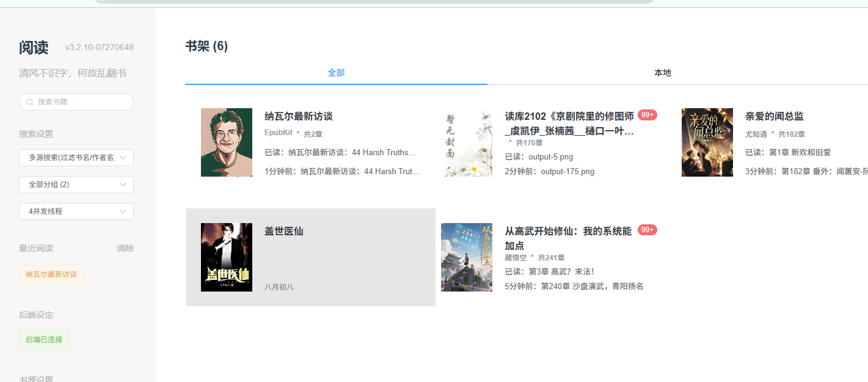Switch to the 本地 tab

click(x=663, y=73)
